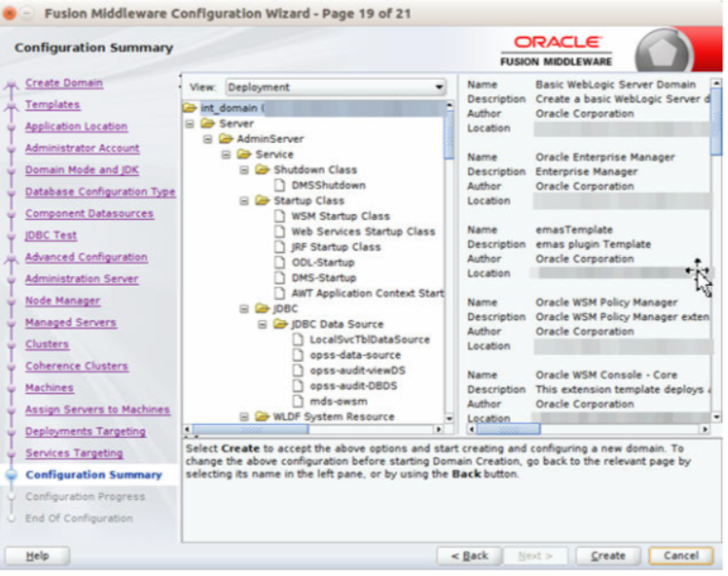Click the Help button
The image size is (728, 576).
coord(37,556)
